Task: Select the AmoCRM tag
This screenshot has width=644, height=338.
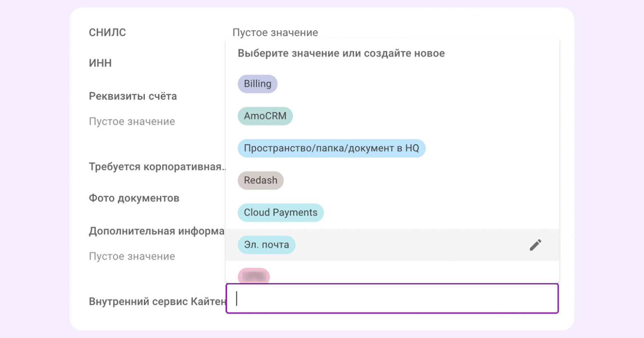Action: coord(265,116)
